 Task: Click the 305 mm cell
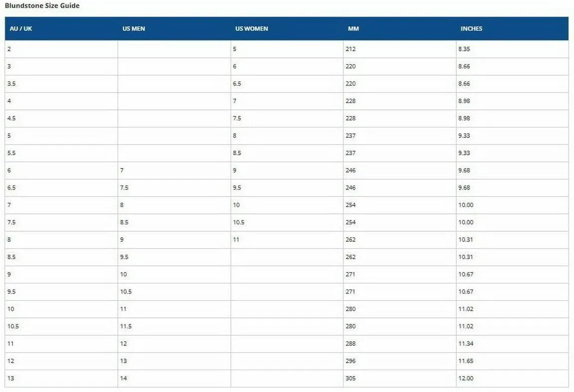(399, 379)
